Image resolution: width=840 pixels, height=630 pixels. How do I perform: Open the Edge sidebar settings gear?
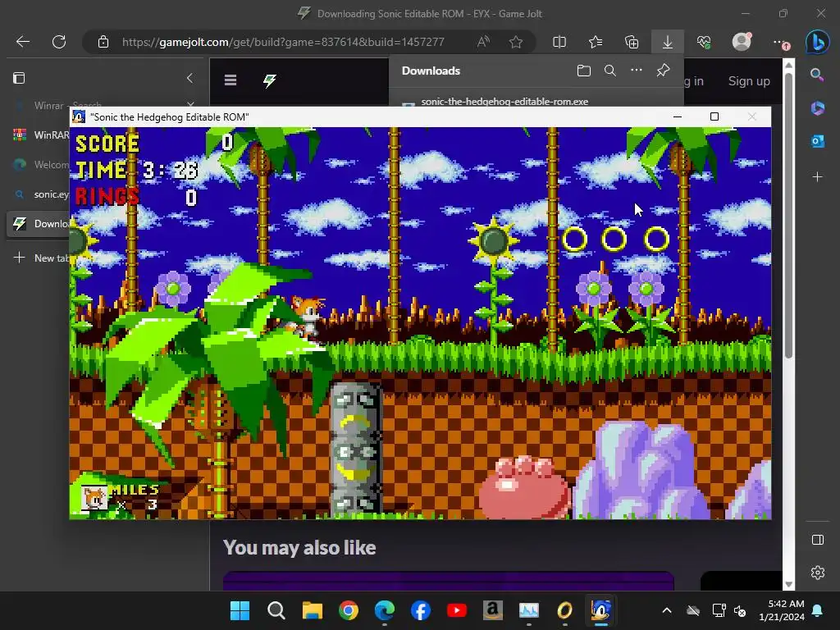pos(818,573)
